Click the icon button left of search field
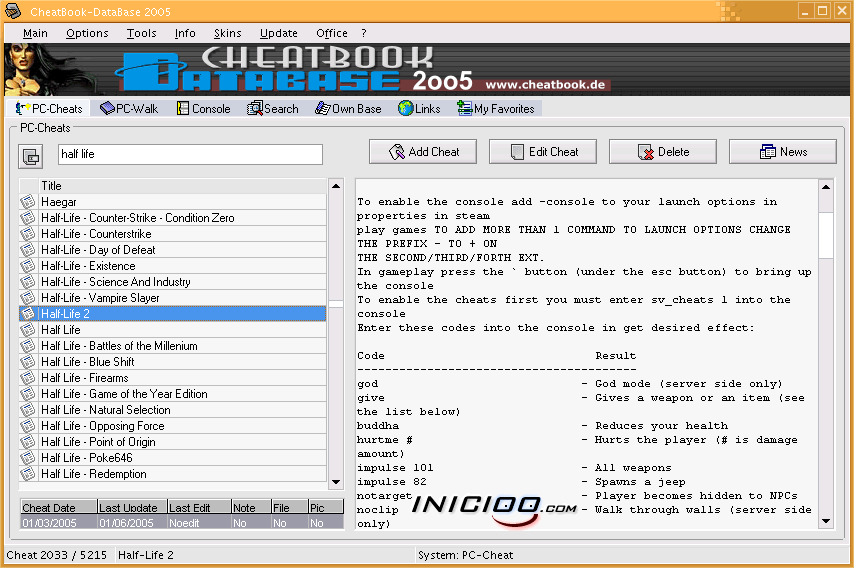854x568 pixels. pyautogui.click(x=30, y=157)
